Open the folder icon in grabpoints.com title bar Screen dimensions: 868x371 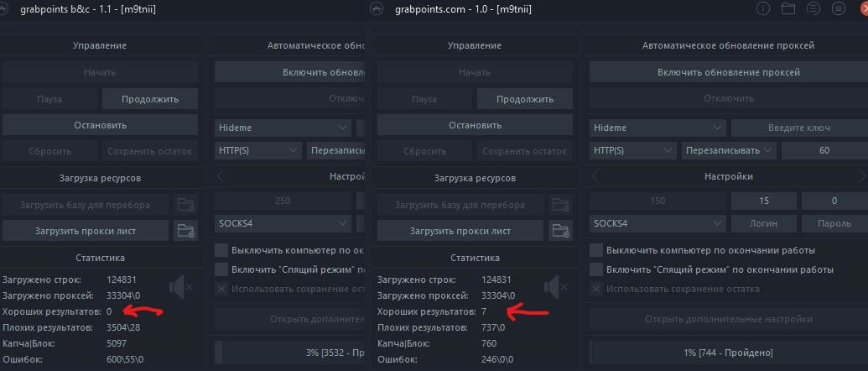pyautogui.click(x=788, y=9)
